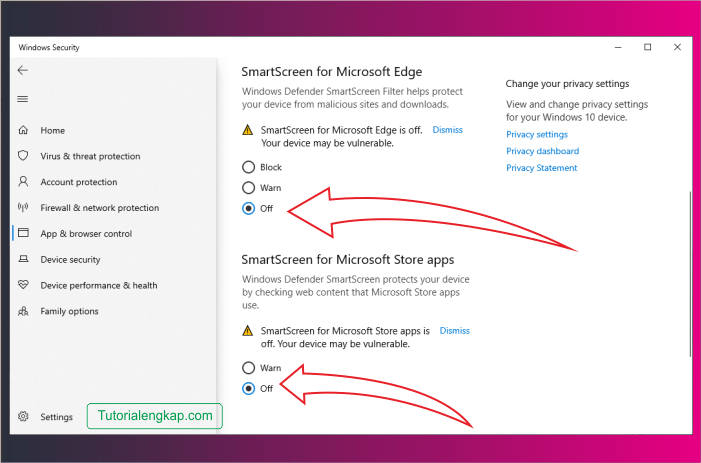Click the SmartScreen for Microsoft Store apps heading

coord(348,260)
